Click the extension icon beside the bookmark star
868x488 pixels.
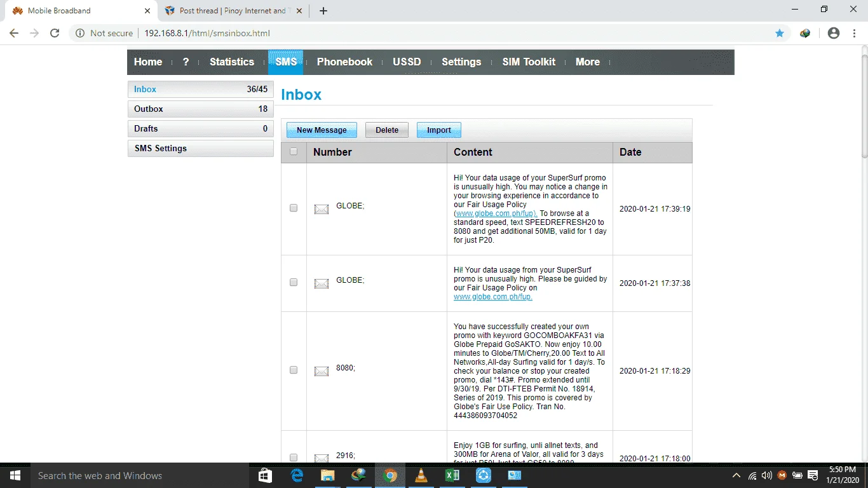(805, 33)
